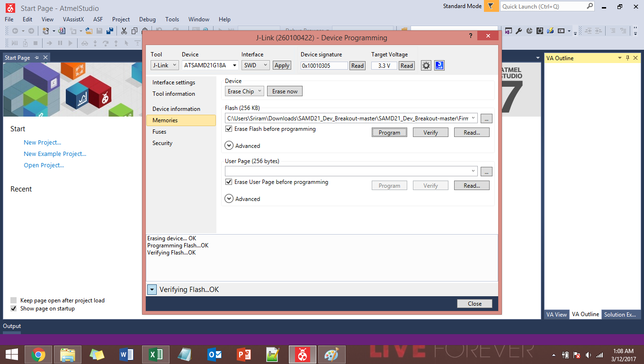Open the VAssistX menu
The image size is (644, 364).
(73, 19)
